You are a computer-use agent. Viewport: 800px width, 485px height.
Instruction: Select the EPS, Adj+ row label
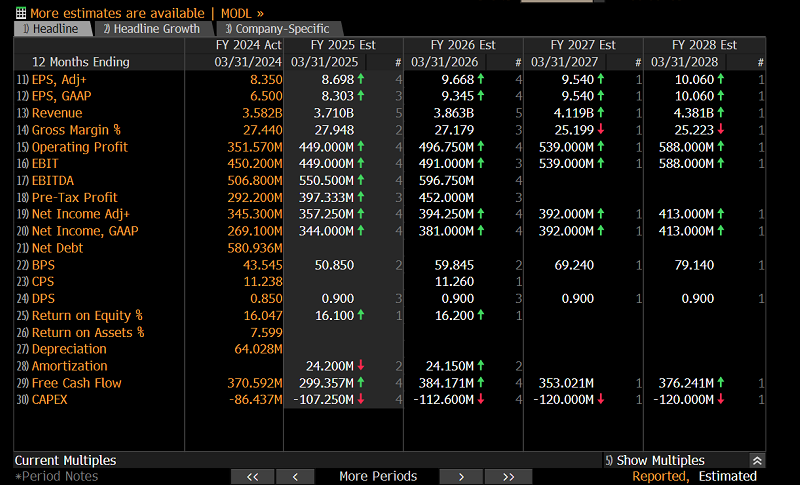59,80
